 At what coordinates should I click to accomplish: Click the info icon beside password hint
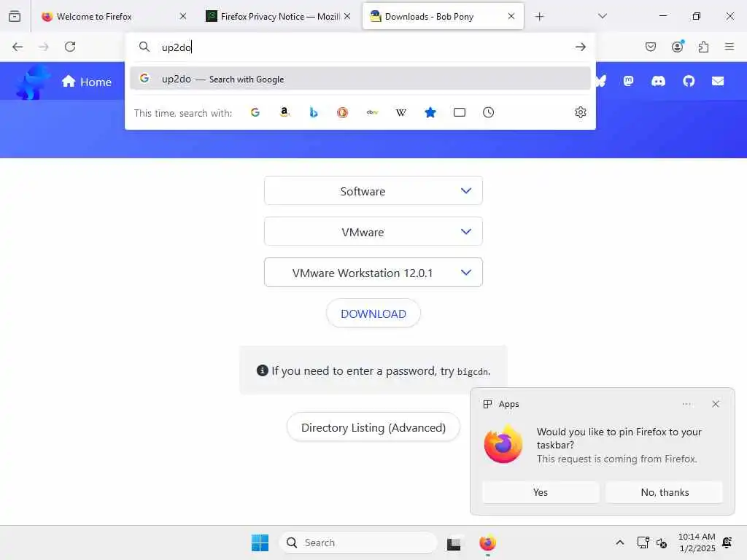click(262, 370)
